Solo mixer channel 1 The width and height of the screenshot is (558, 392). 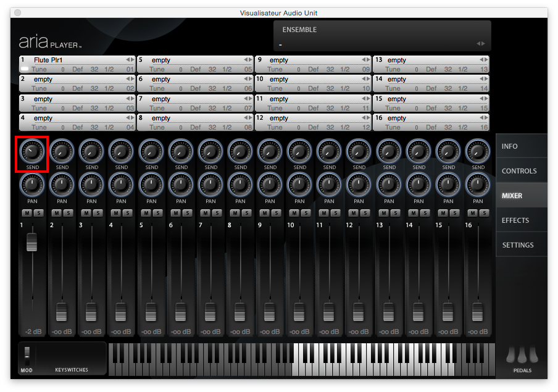coord(38,213)
